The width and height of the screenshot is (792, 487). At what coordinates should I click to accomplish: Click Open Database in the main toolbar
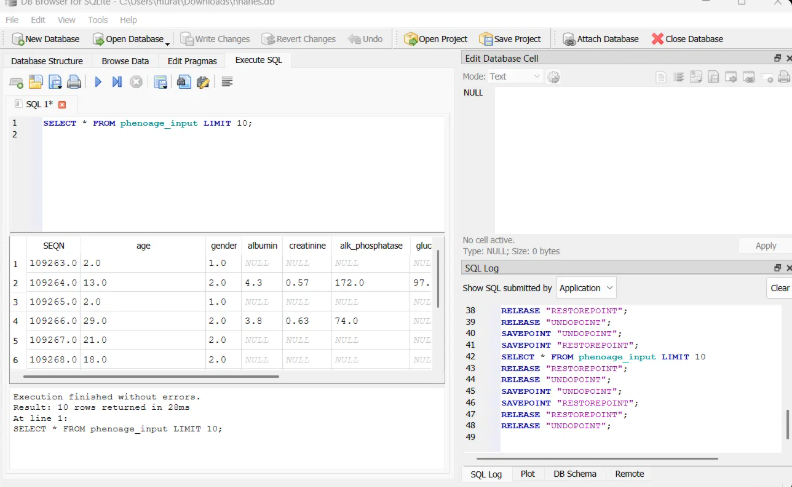(128, 39)
